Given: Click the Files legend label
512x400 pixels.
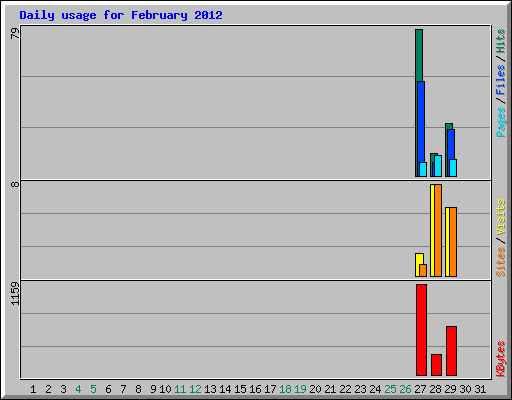Looking at the screenshot, I should [501, 80].
